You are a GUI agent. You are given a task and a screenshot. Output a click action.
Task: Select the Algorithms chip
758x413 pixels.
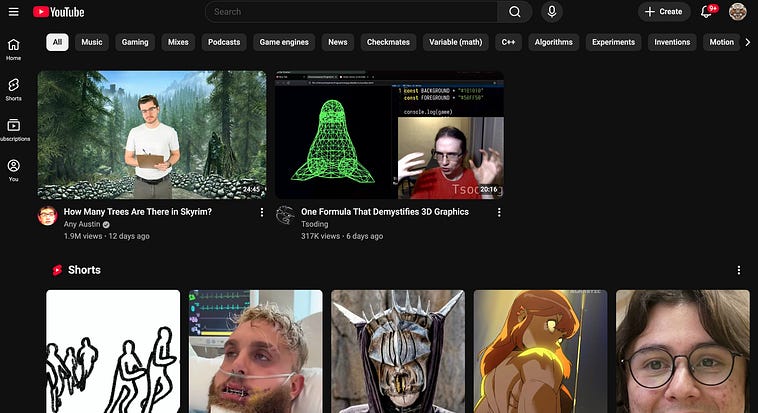(554, 42)
